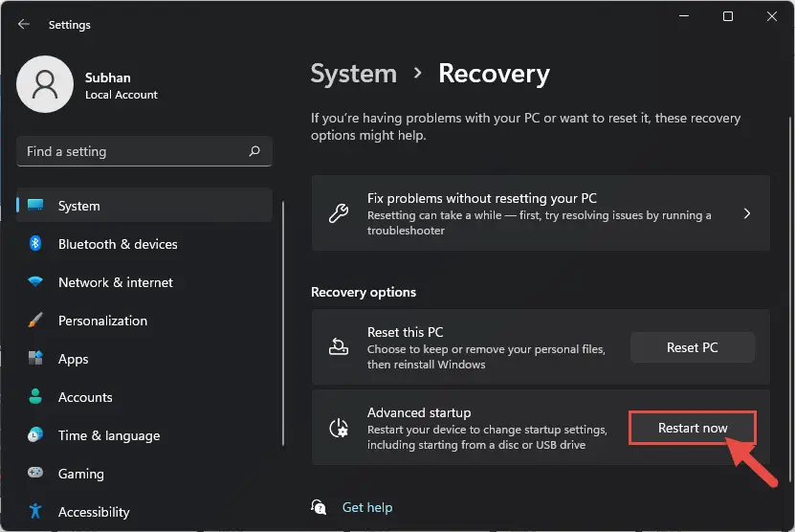The height and width of the screenshot is (532, 795).
Task: Click the Local Account label
Action: (x=121, y=95)
